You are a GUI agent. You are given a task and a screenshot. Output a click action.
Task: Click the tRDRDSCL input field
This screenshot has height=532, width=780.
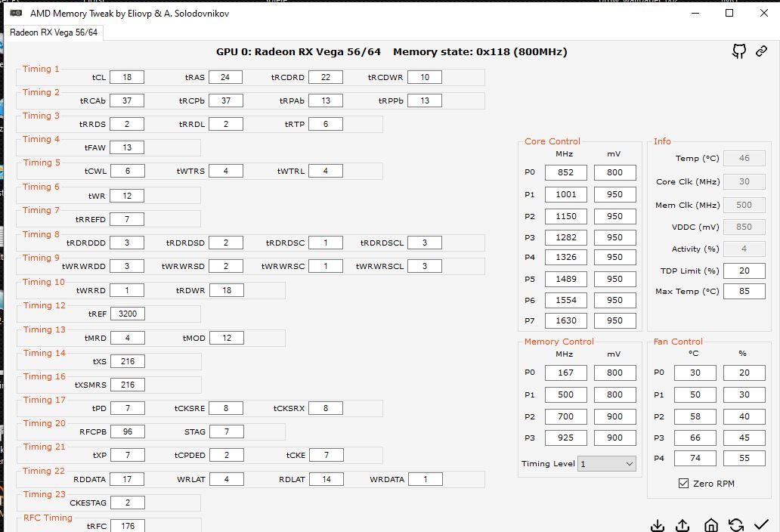[x=424, y=243]
